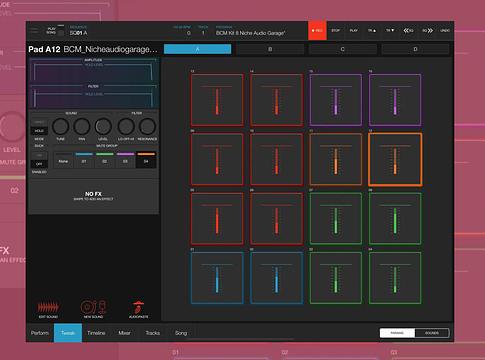485x360 pixels.
Task: Select the OFF option for Enabled
Action: [39, 164]
